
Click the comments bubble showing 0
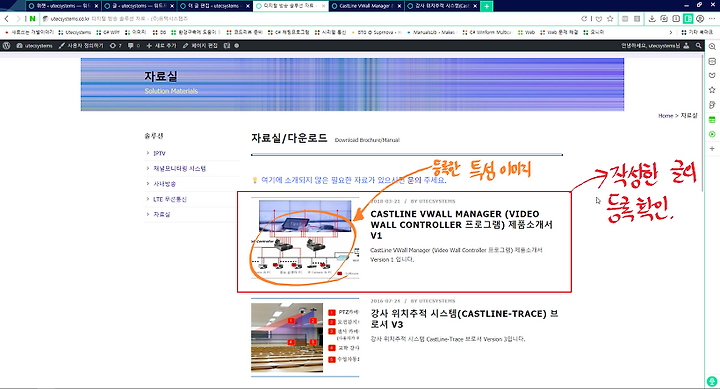134,45
